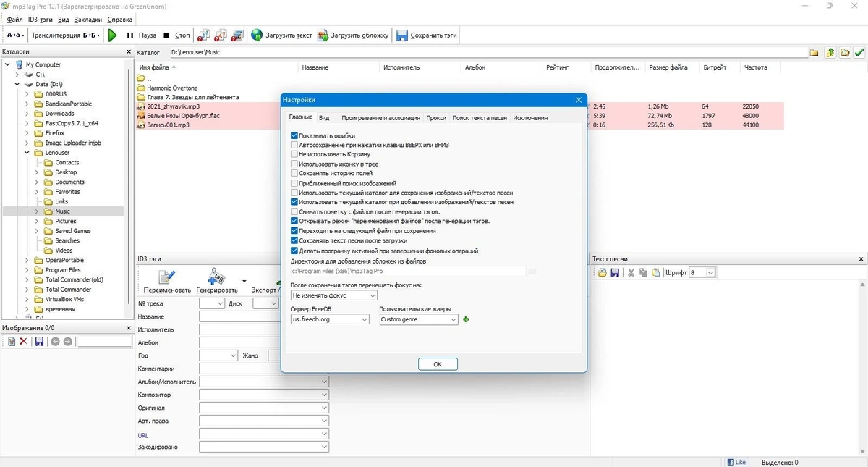Open the ID3-тэги menu
This screenshot has width=868, height=467.
tap(40, 20)
